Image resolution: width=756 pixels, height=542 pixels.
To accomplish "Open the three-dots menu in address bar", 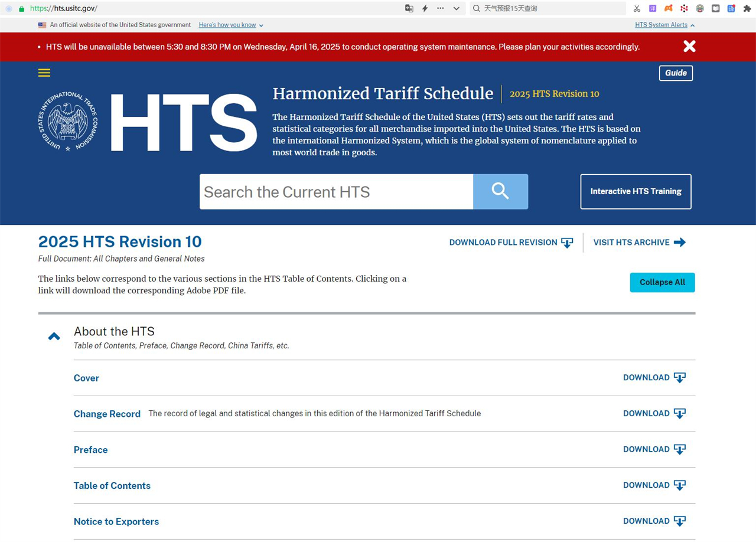I will click(441, 8).
